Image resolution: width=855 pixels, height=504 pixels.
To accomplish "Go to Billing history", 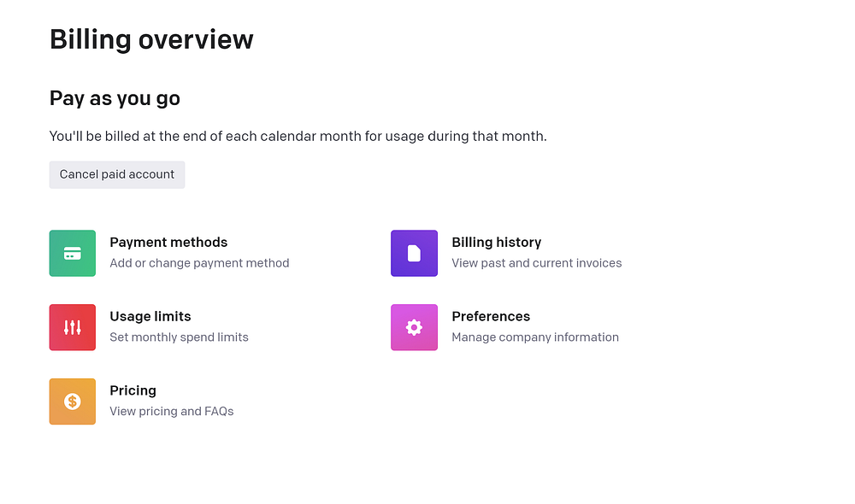I will pos(496,243).
